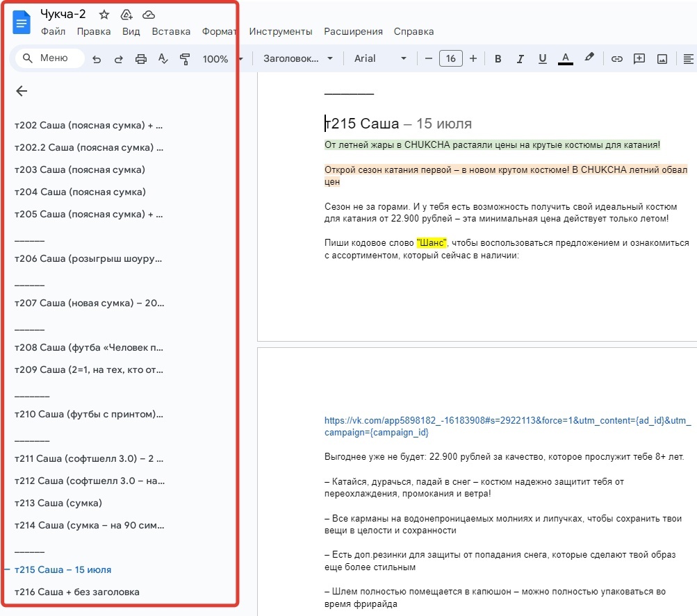Go to outline item т216 Саша + без заголовка

pos(77,592)
